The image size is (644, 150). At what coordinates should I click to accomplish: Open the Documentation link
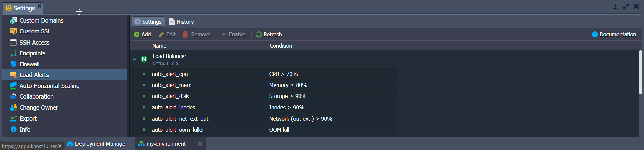coord(614,34)
